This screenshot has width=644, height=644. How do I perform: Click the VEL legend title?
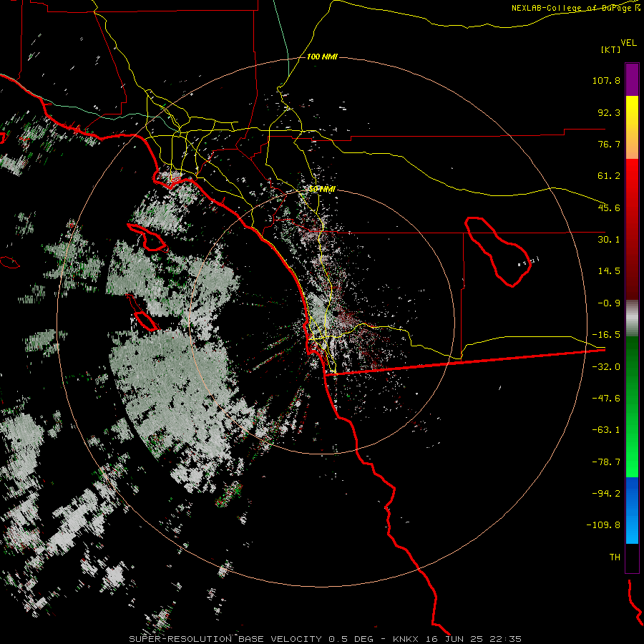tap(628, 42)
